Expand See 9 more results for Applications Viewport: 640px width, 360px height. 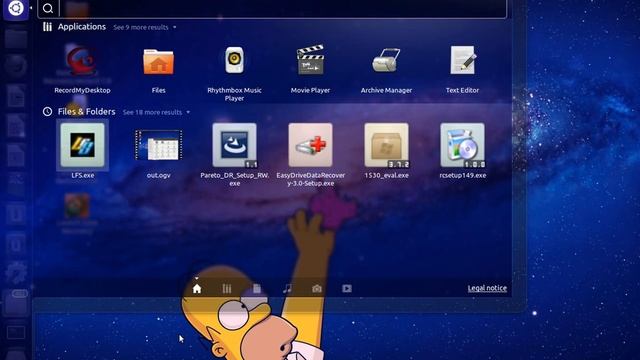click(144, 27)
